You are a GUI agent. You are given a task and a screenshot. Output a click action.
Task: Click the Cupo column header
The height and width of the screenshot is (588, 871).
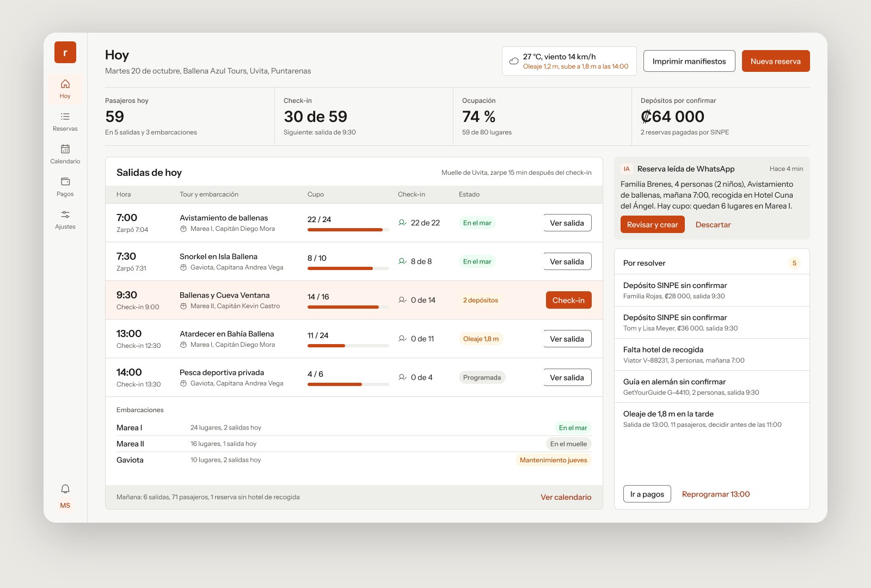point(316,194)
